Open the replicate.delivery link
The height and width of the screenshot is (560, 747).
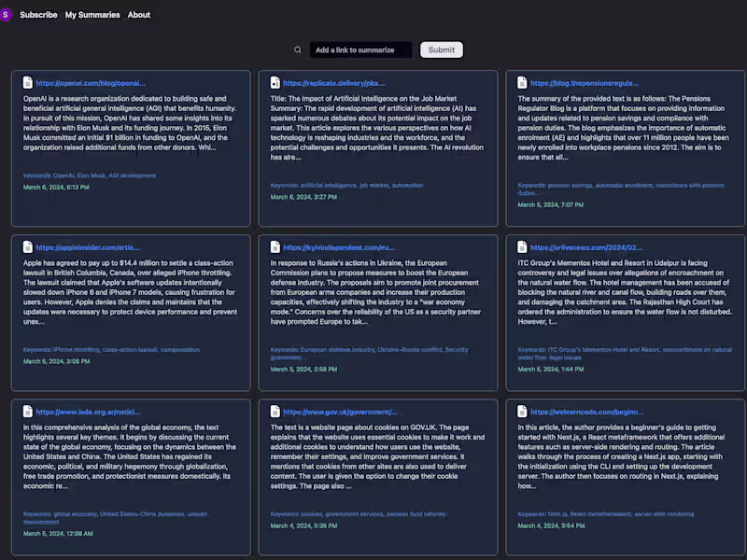[334, 83]
